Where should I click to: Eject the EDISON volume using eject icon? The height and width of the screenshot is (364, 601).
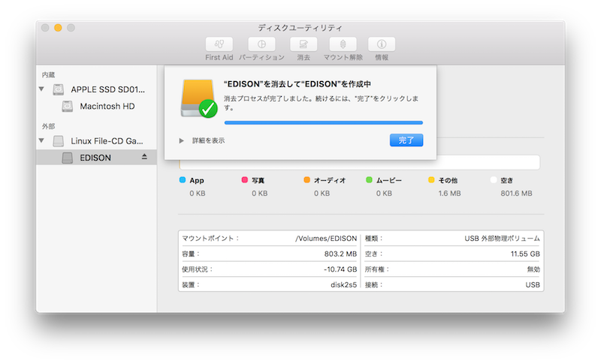[145, 157]
